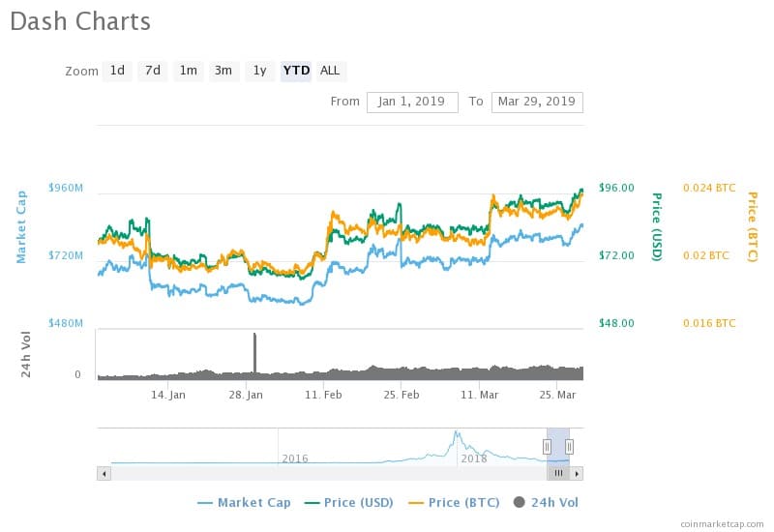Edit the From date field
The height and width of the screenshot is (532, 774).
(x=412, y=103)
